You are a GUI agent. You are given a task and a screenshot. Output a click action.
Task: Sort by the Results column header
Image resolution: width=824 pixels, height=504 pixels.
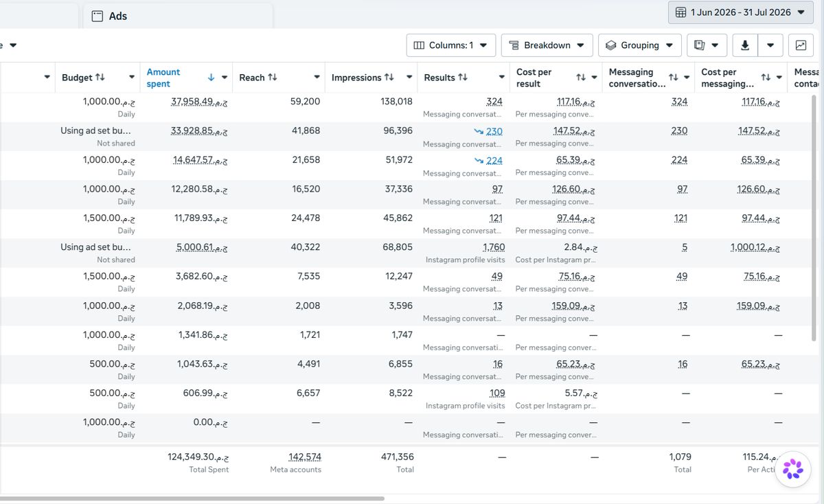coord(446,78)
